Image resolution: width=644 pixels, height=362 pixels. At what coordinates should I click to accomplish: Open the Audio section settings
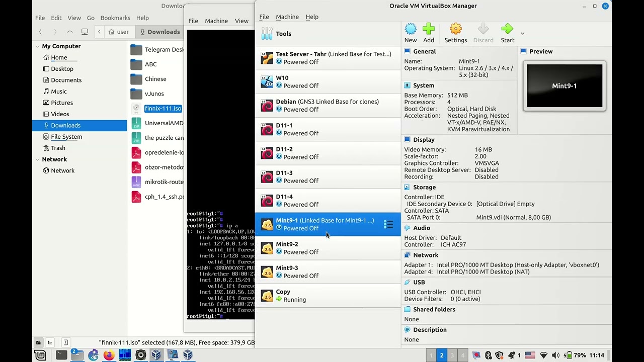pos(421,228)
